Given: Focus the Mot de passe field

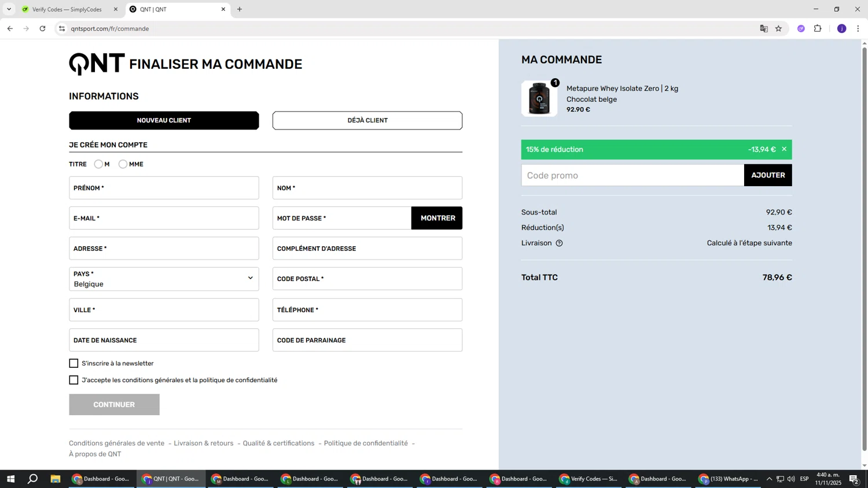Looking at the screenshot, I should pyautogui.click(x=342, y=218).
